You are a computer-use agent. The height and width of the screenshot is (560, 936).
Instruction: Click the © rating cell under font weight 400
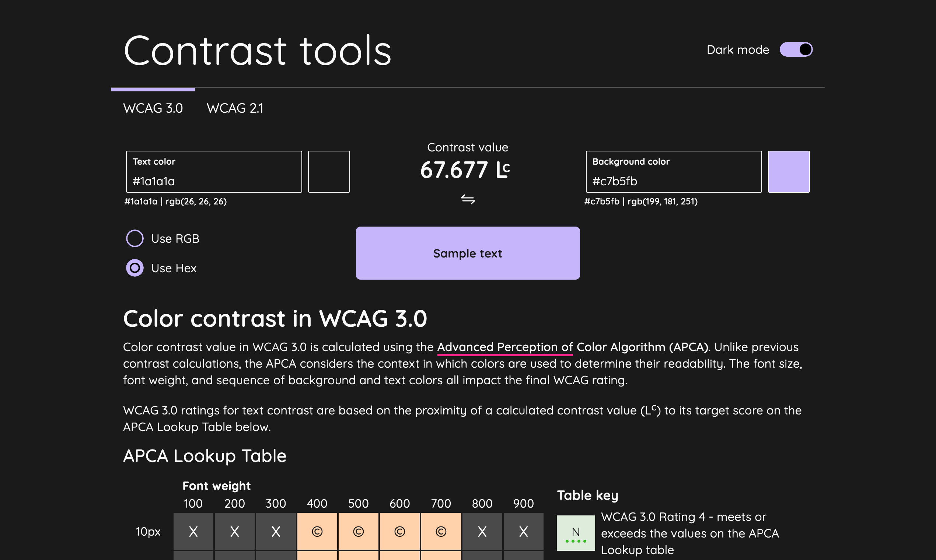point(317,531)
